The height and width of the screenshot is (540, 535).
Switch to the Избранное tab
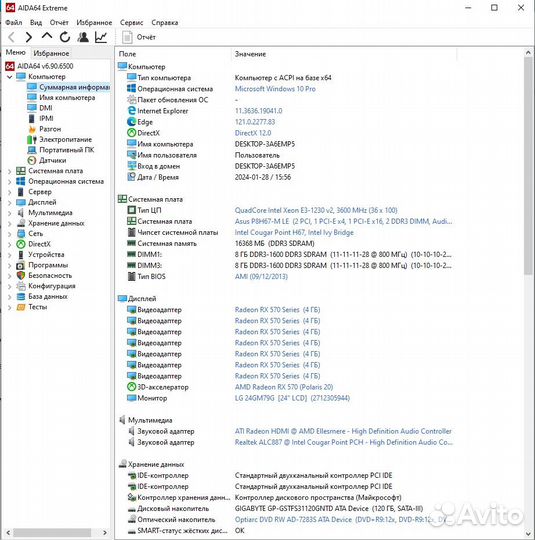pos(51,53)
